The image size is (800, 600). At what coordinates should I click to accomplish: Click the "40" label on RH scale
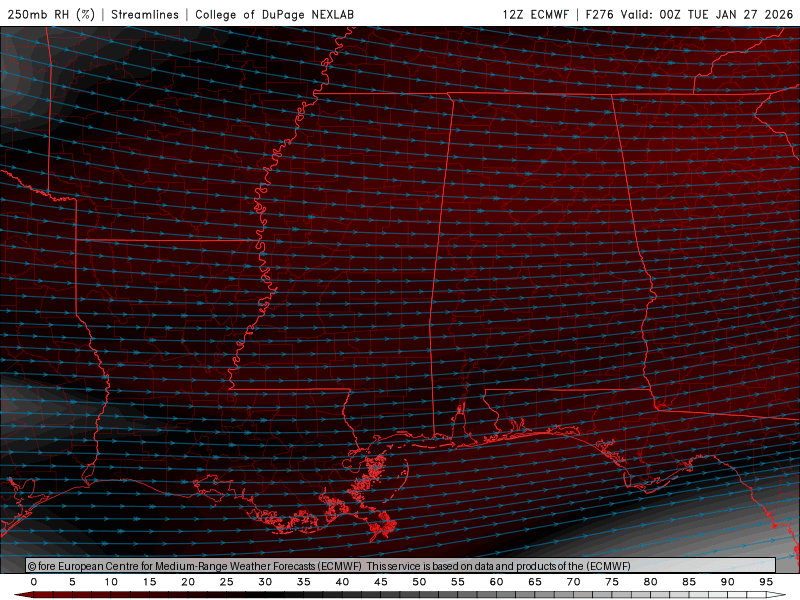click(x=342, y=582)
